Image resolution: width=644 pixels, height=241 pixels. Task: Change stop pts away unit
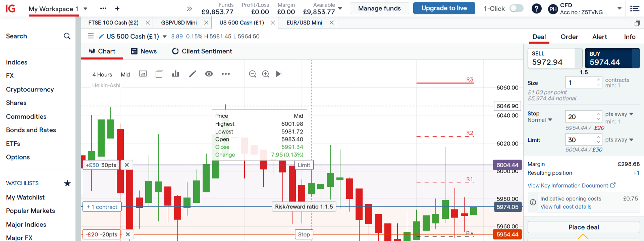[619, 114]
